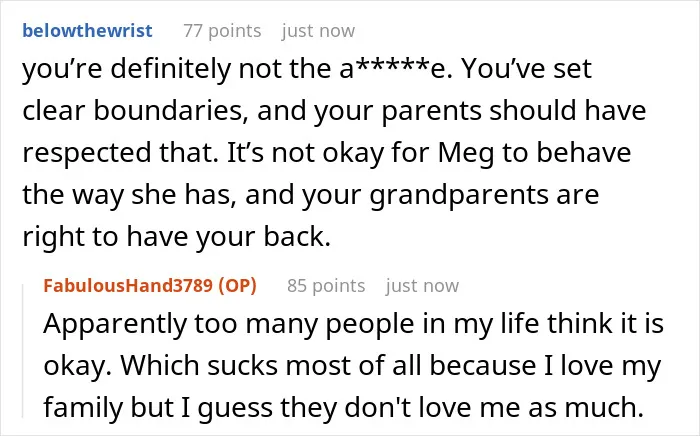Viewport: 700px width, 436px height.
Task: Open belowthewrist user profile
Action: 88,31
